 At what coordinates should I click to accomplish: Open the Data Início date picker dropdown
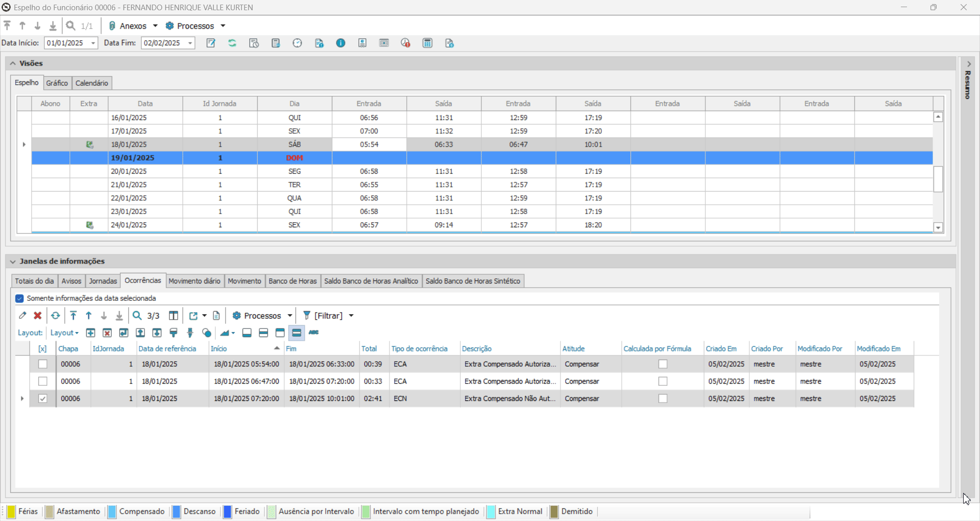[93, 43]
